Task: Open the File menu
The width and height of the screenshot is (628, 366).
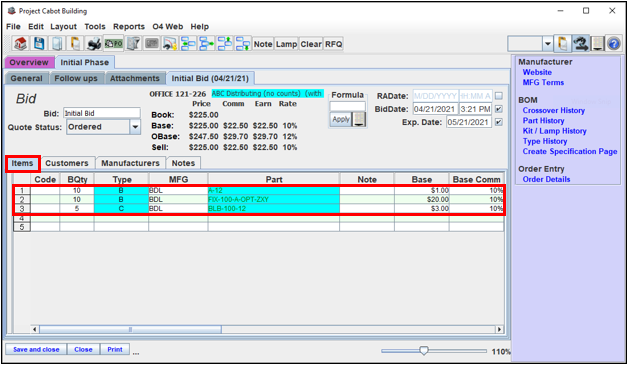Action: [x=13, y=26]
